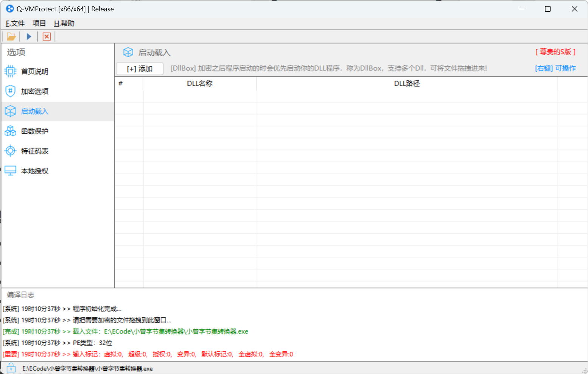The height and width of the screenshot is (374, 588).
Task: Open the F.文件 menu
Action: coord(15,23)
